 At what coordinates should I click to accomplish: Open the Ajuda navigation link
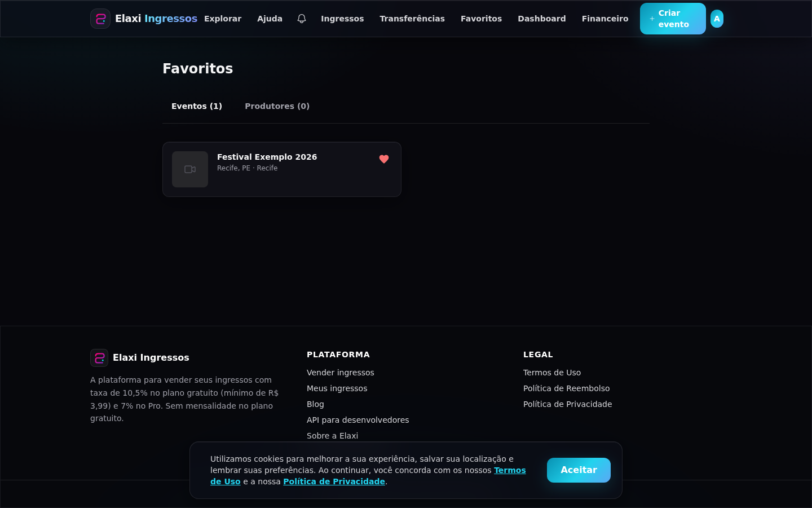click(270, 19)
